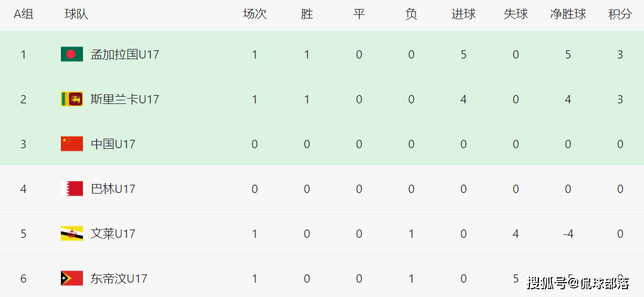Click the 积分 column header
Image resolution: width=644 pixels, height=297 pixels.
point(620,14)
